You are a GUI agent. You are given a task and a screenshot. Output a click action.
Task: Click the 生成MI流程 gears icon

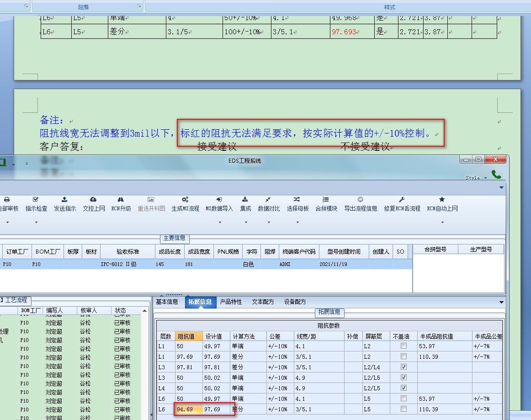(x=185, y=200)
